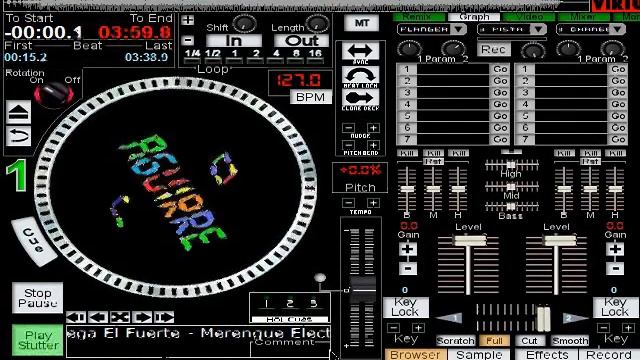The width and height of the screenshot is (640, 360).
Task: Toggle the Rotation On/Off switch
Action: (x=53, y=94)
